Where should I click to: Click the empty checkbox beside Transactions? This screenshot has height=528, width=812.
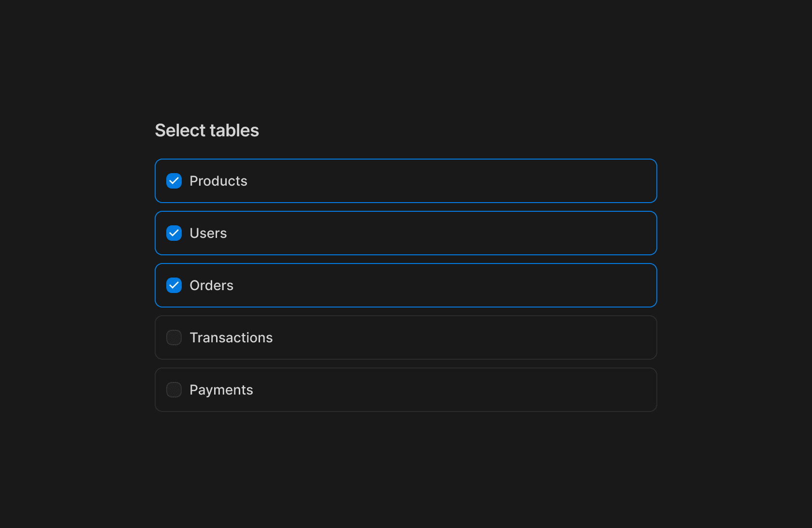pos(174,337)
